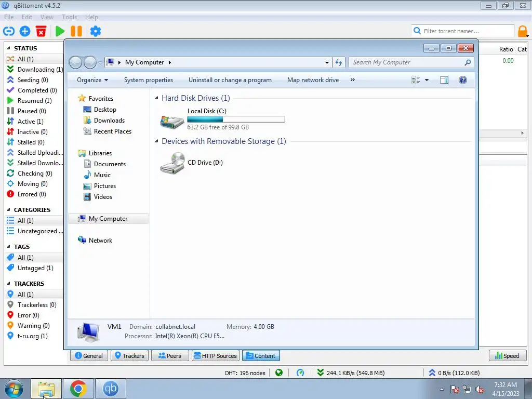Switch to the HTTP Sources tab

[216, 355]
